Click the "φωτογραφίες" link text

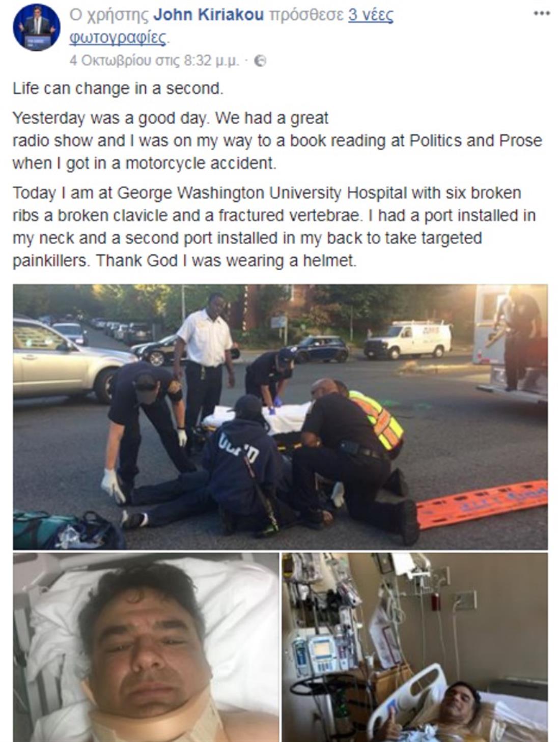pos(118,38)
